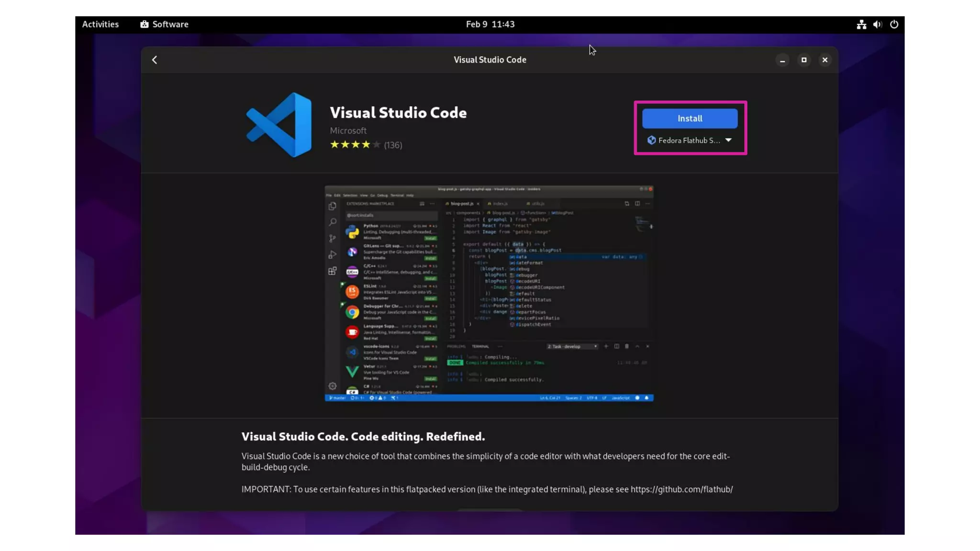Click the volume speaker icon
Viewport: 980px width, 551px height.
[877, 24]
